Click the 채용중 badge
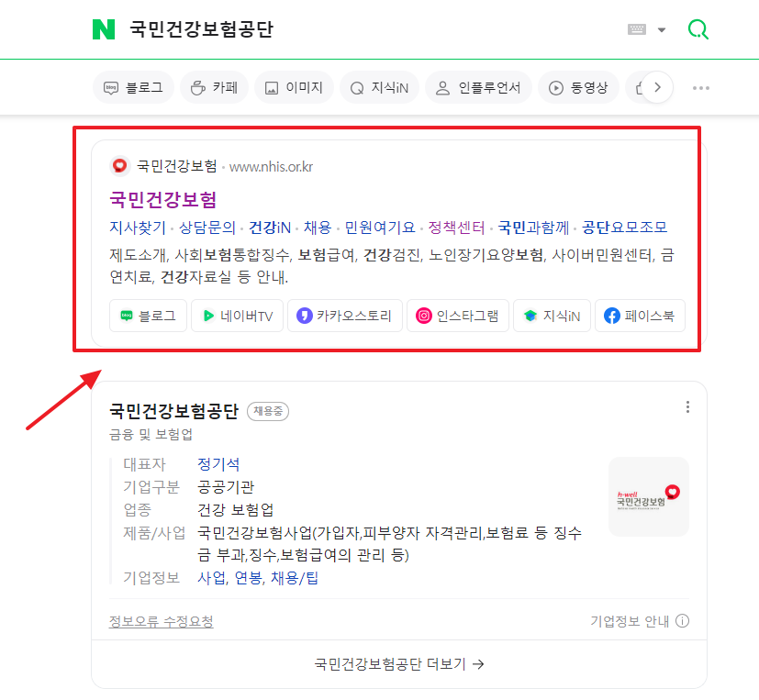 [268, 411]
